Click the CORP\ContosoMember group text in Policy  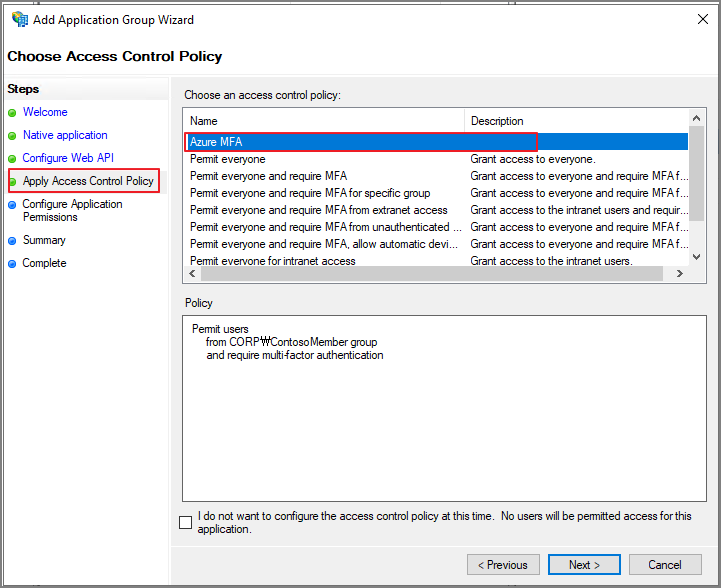coord(303,342)
